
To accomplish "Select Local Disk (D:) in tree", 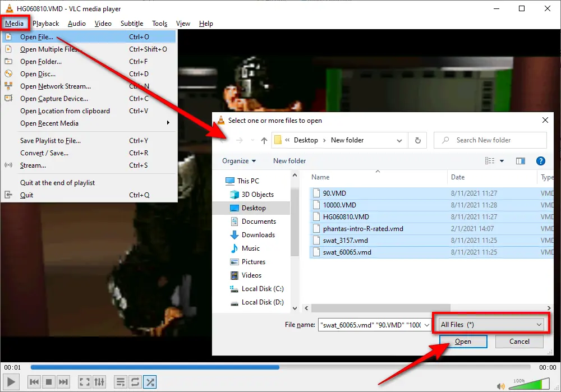I will coord(262,302).
